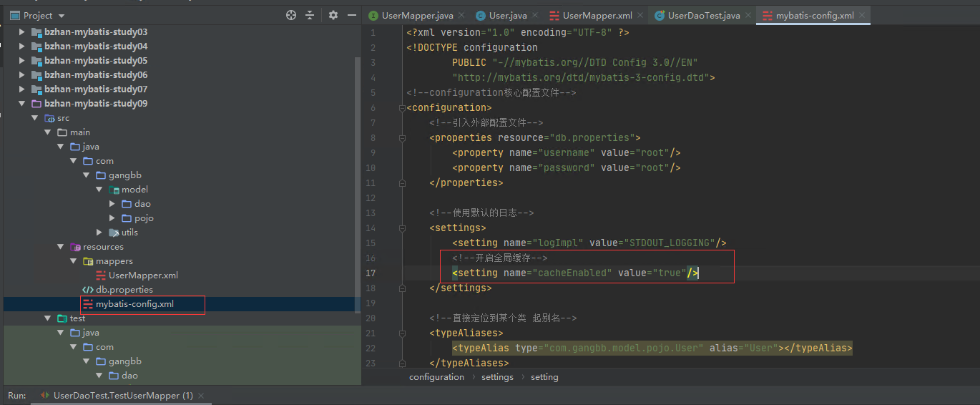Click the settings breadcrumb
980x405 pixels.
(x=497, y=377)
